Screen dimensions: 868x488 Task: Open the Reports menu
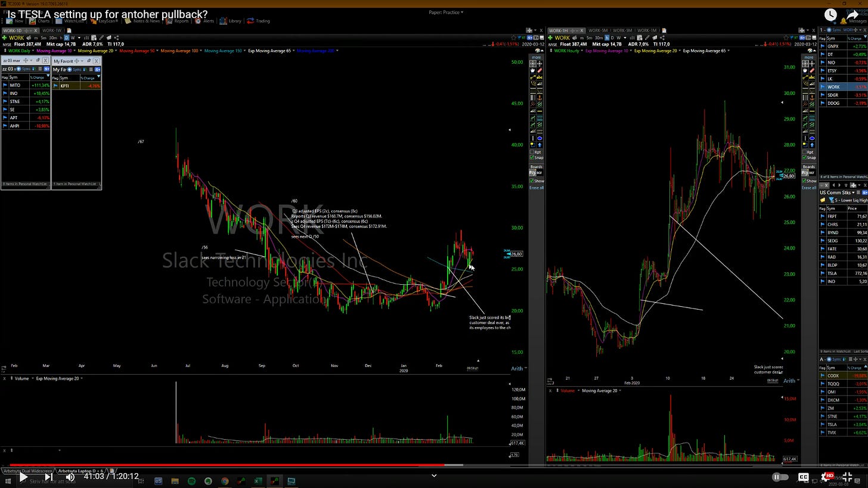pos(177,21)
